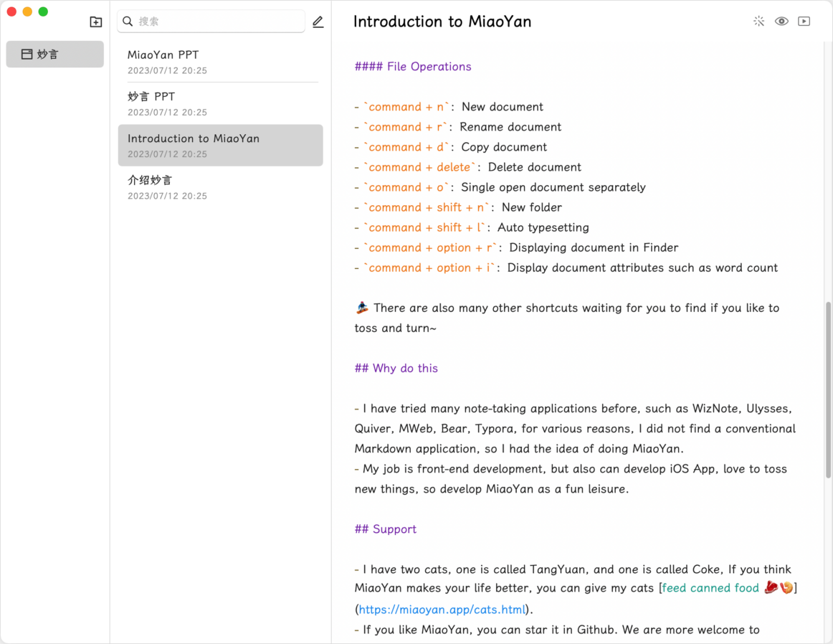Click the 'command + delete' shortcut code
Screen dimensions: 833x644
coord(420,167)
